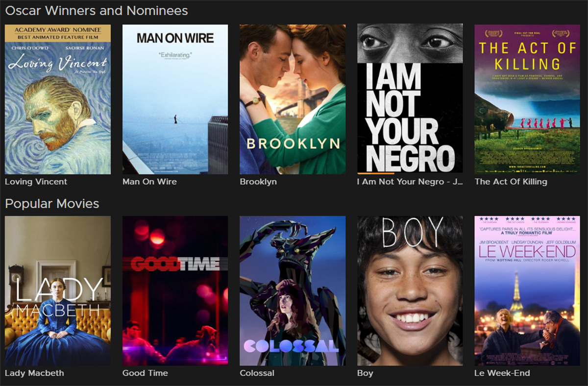This screenshot has height=386, width=588.
Task: Open the Lady Macbeth title link
Action: [34, 373]
